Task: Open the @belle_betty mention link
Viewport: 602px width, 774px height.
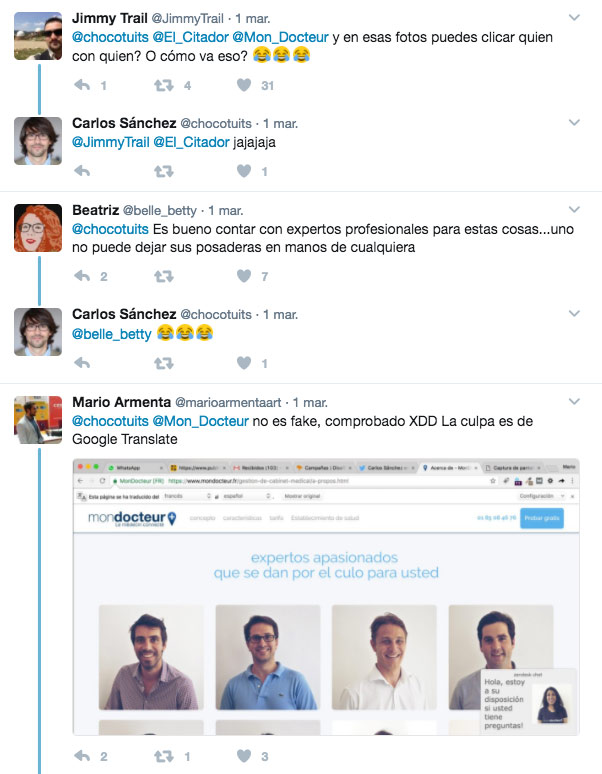Action: click(112, 334)
